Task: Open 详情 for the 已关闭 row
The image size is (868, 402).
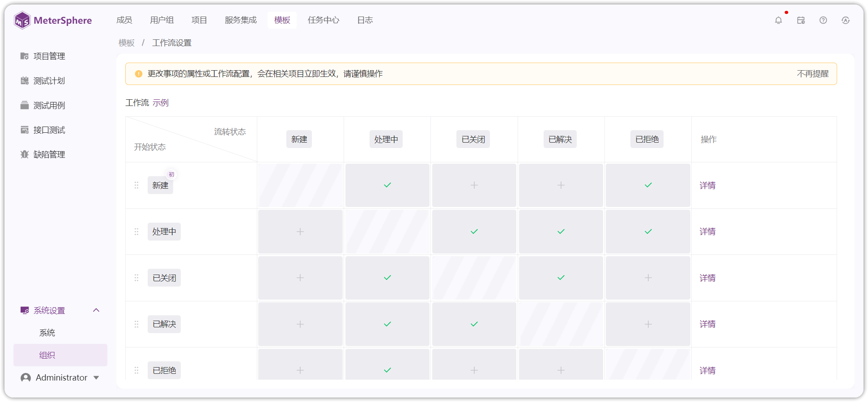Action: [707, 278]
